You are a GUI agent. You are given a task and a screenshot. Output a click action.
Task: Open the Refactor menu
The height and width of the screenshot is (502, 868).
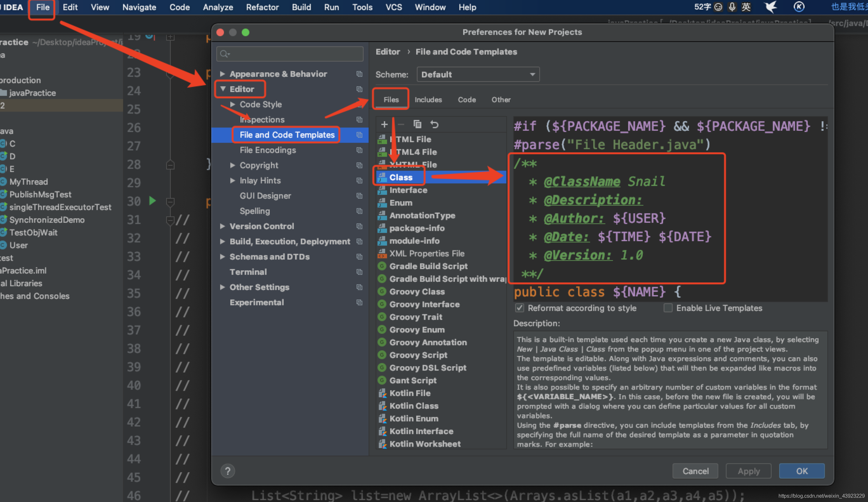coord(262,7)
